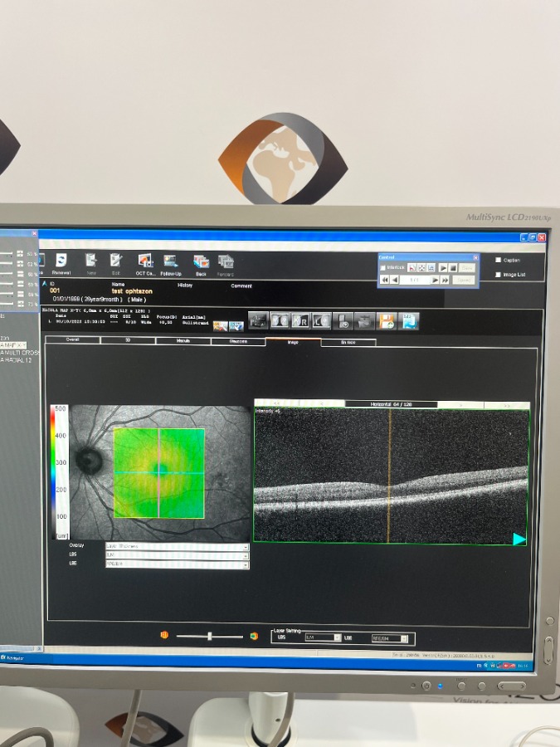Switch to the Glaucoma tab

click(238, 341)
